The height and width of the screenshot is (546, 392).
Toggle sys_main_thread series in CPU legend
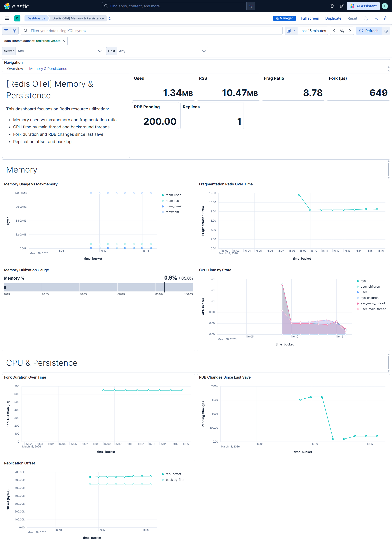coord(373,303)
